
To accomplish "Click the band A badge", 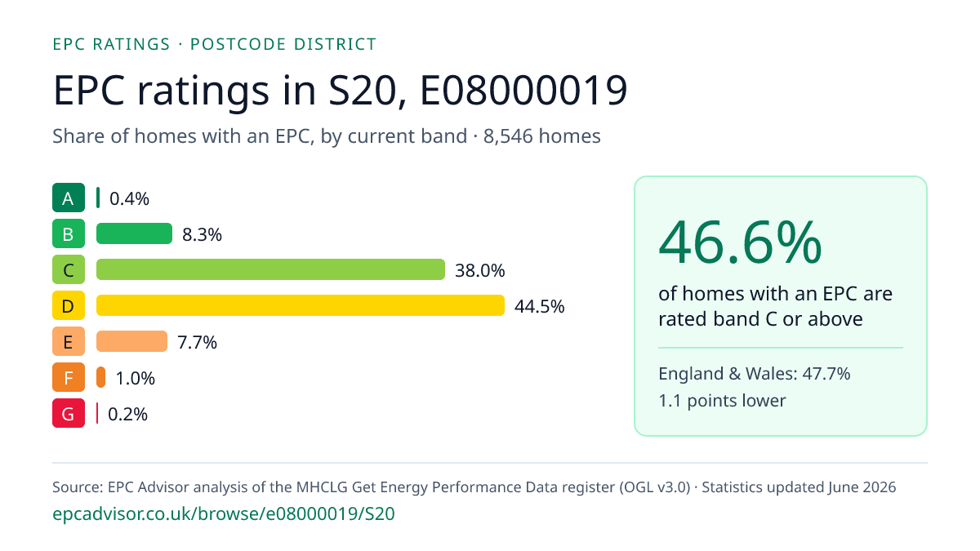I will pos(69,198).
